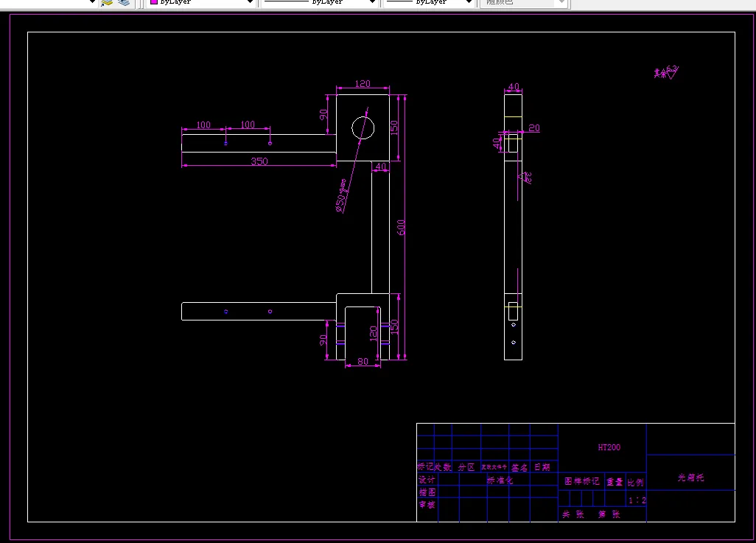Select the 1:2 scale value
756x543 pixels.
(637, 500)
